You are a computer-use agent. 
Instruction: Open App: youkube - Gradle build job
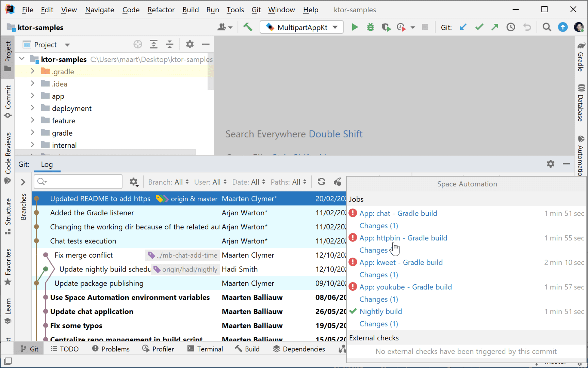coord(406,287)
